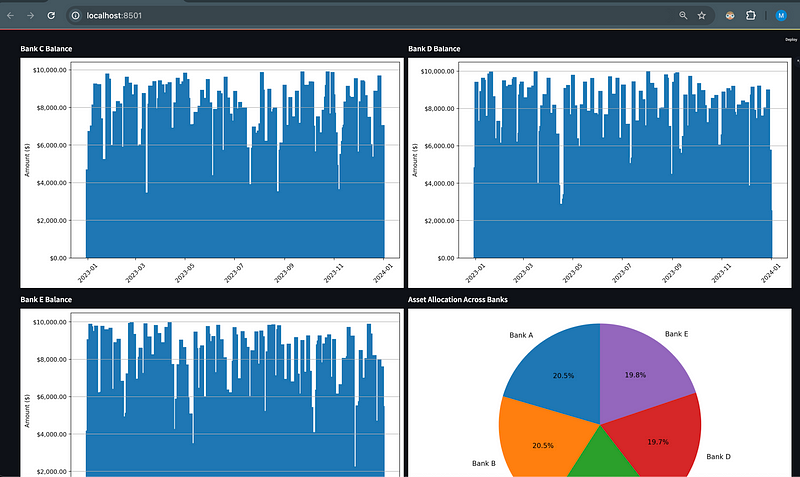
Task: Open the Extensions puzzle-piece menu
Action: point(751,15)
